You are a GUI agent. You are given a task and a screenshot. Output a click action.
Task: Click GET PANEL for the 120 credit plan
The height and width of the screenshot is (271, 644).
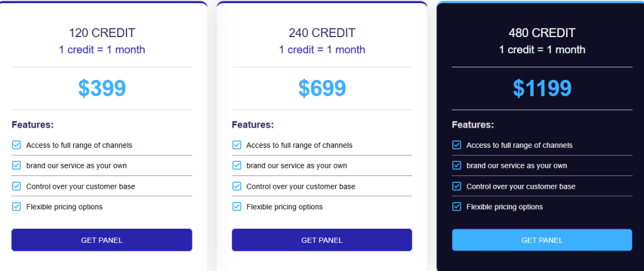click(x=101, y=240)
